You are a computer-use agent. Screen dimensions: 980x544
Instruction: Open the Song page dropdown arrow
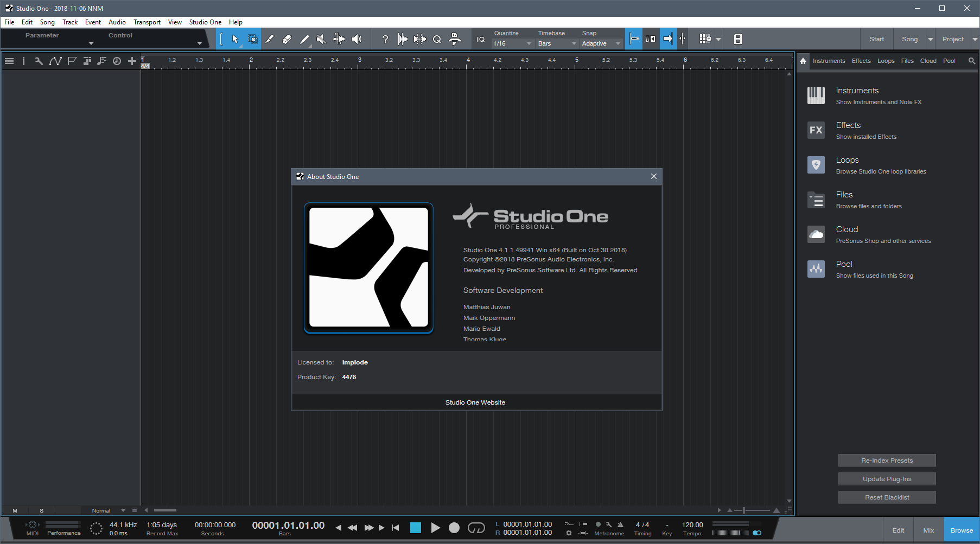pyautogui.click(x=931, y=39)
